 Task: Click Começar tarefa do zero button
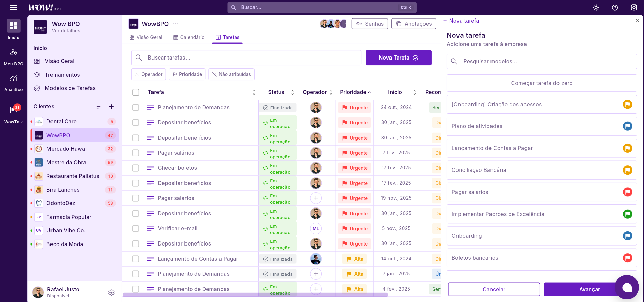coord(541,83)
